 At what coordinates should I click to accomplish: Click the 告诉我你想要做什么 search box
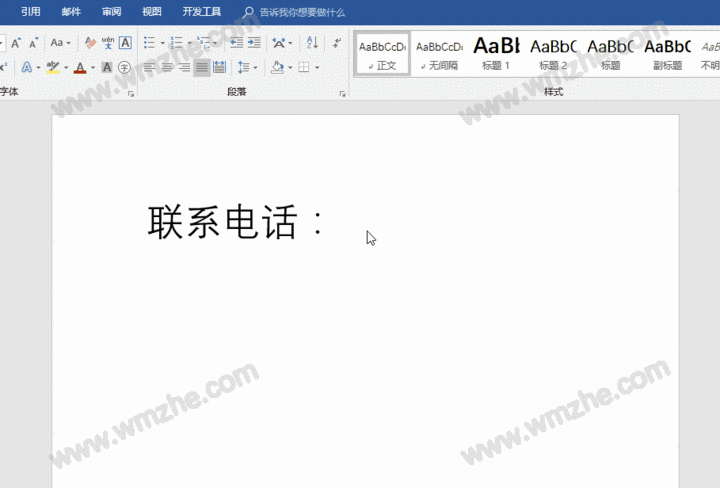(302, 12)
